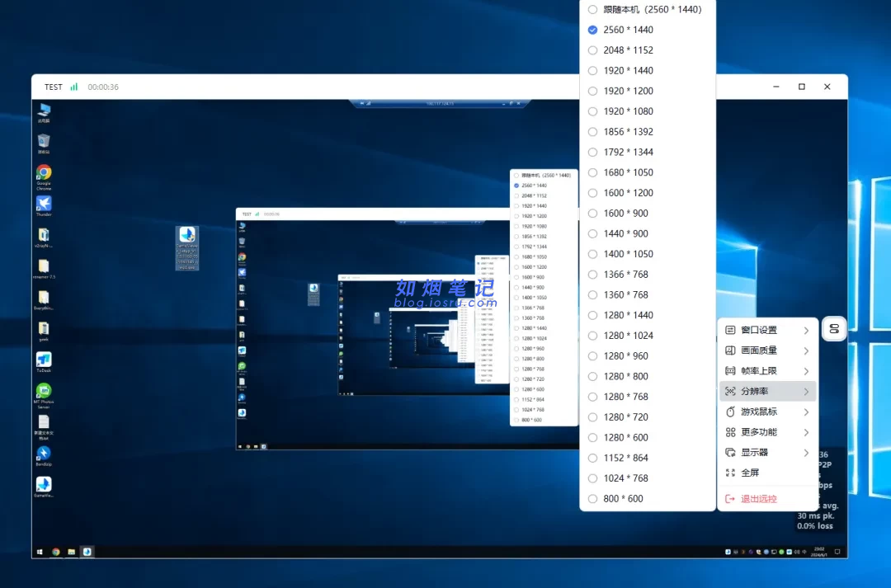Image resolution: width=891 pixels, height=588 pixels.
Task: Open the Bandizip desktop shortcut
Action: pyautogui.click(x=44, y=456)
